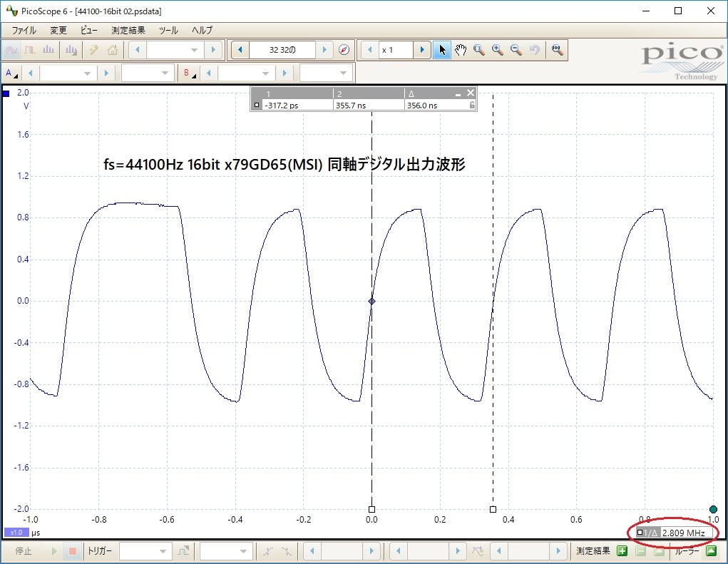Toggle the ruler lock icon
The width and height of the screenshot is (728, 564).
pyautogui.click(x=472, y=106)
